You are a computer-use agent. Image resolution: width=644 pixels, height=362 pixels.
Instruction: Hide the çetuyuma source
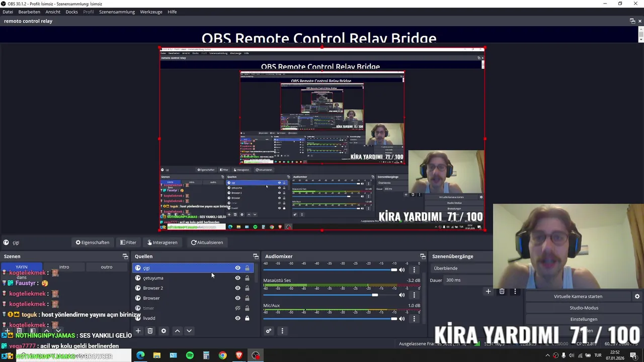pyautogui.click(x=237, y=278)
